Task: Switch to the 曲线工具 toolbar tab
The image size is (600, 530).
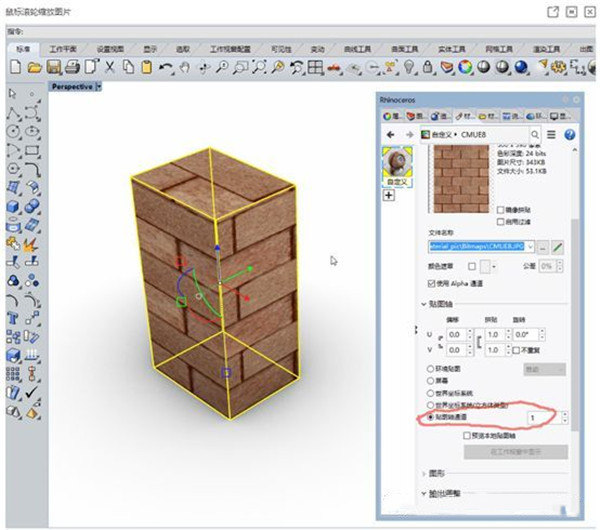Action: 357,49
